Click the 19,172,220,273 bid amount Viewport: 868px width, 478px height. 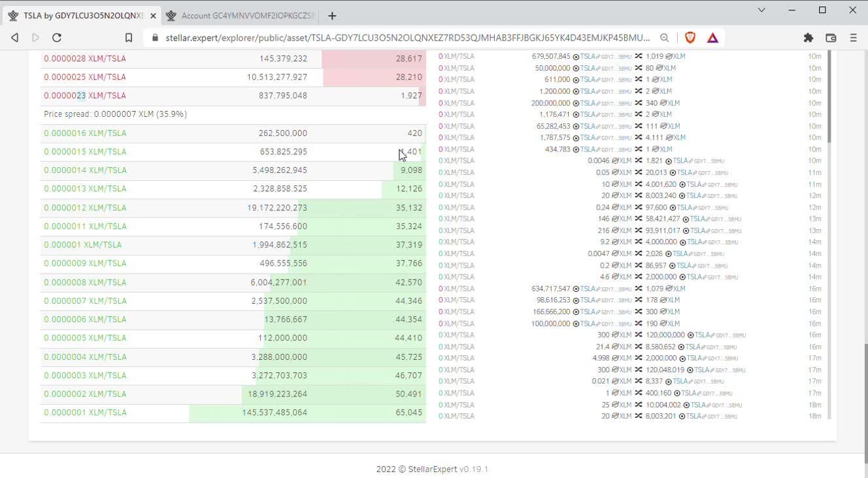pyautogui.click(x=277, y=208)
